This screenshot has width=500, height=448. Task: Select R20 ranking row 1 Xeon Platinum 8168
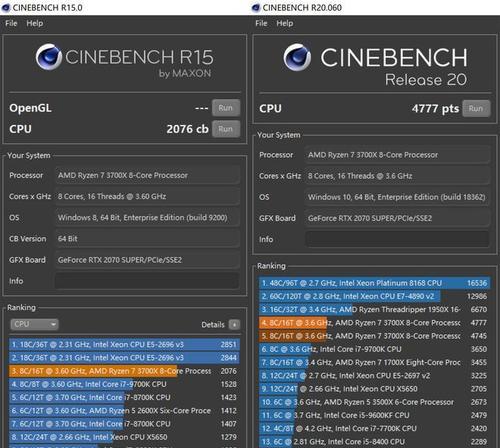(x=375, y=283)
